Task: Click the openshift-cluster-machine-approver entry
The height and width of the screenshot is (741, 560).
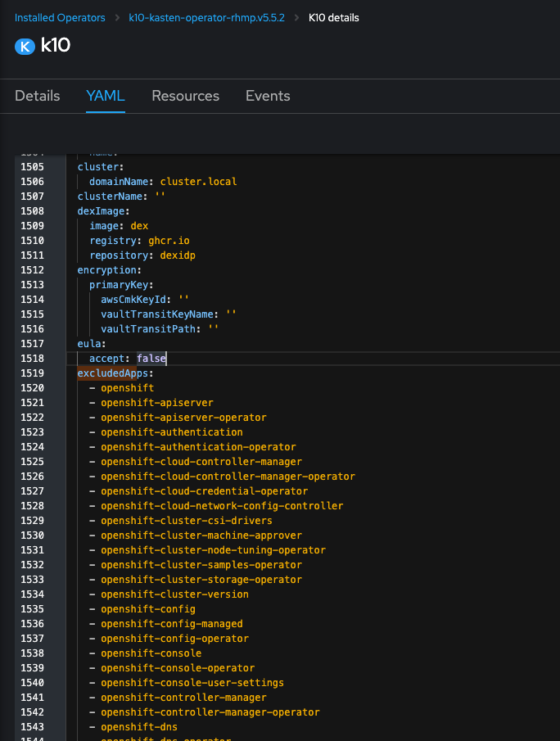Action: [x=201, y=535]
